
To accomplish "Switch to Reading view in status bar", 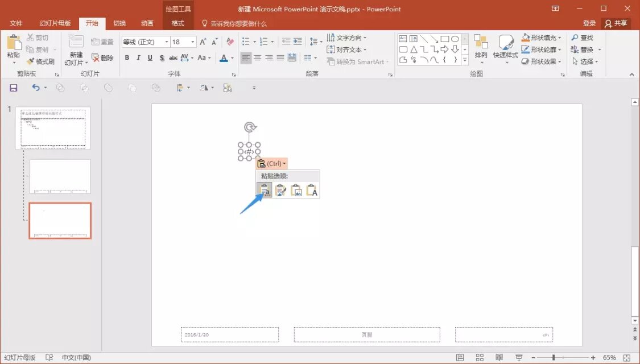I will point(499,358).
